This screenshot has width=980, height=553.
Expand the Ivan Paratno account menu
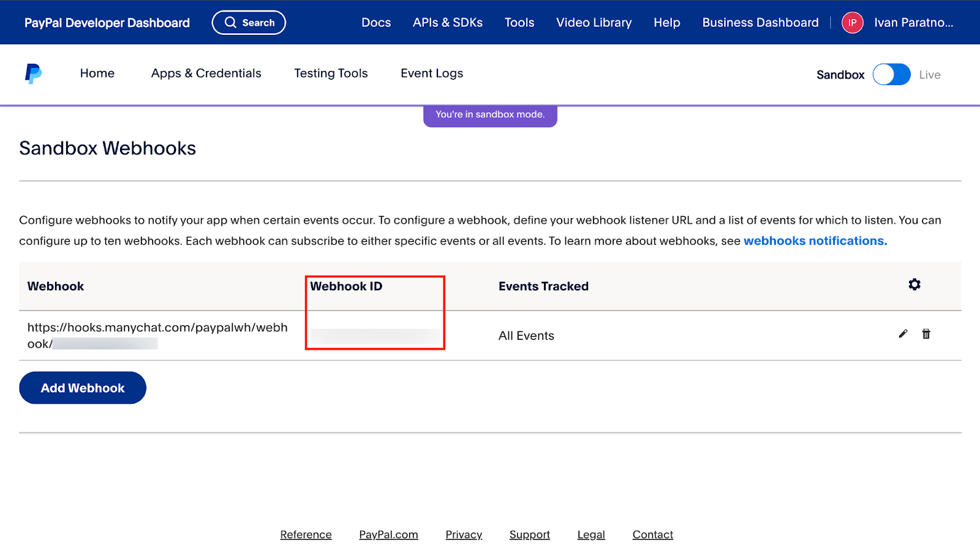[x=913, y=23]
